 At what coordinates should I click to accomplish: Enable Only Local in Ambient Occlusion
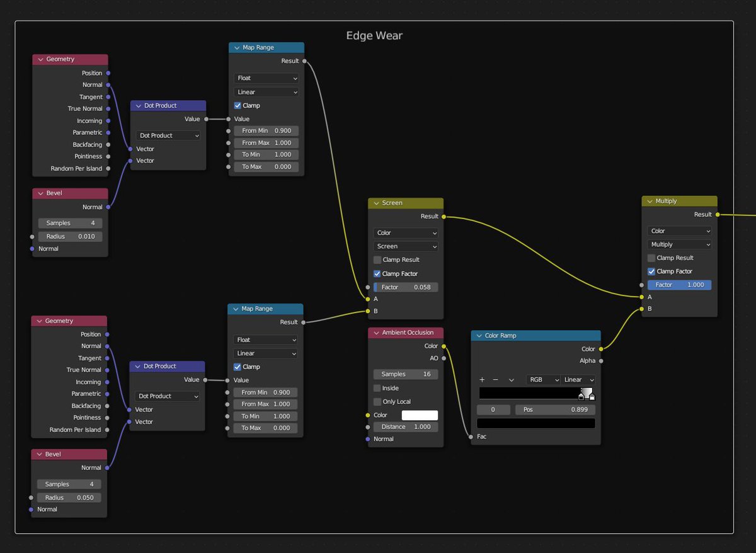tap(377, 402)
